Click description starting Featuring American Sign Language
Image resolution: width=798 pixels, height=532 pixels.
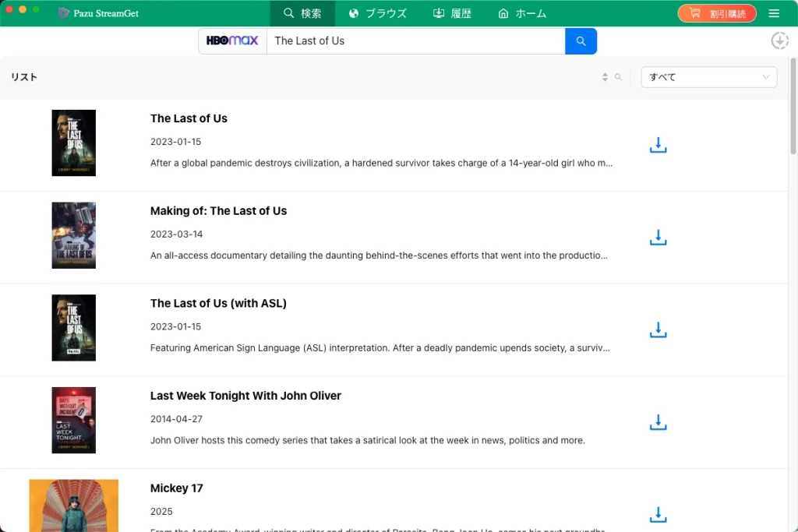(x=380, y=348)
